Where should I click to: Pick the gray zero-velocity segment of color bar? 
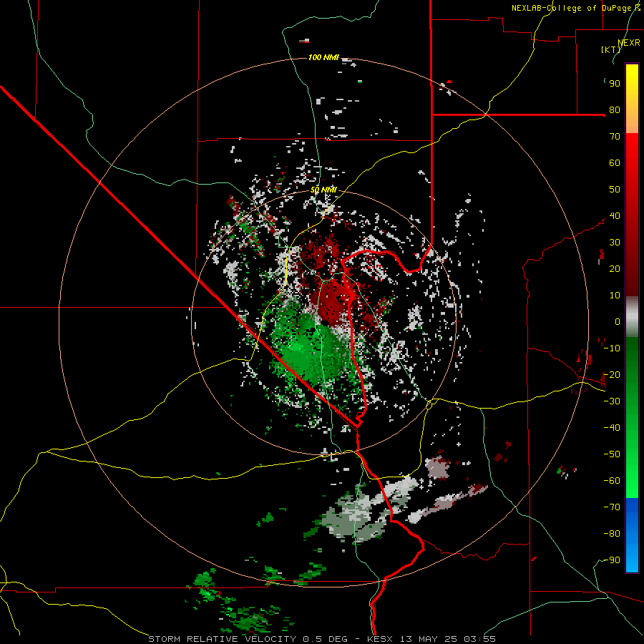[632, 316]
